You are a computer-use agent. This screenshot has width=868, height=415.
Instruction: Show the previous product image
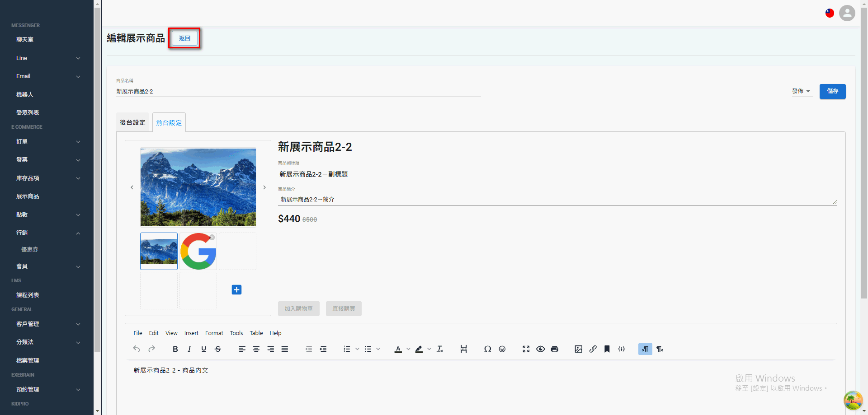click(x=132, y=187)
